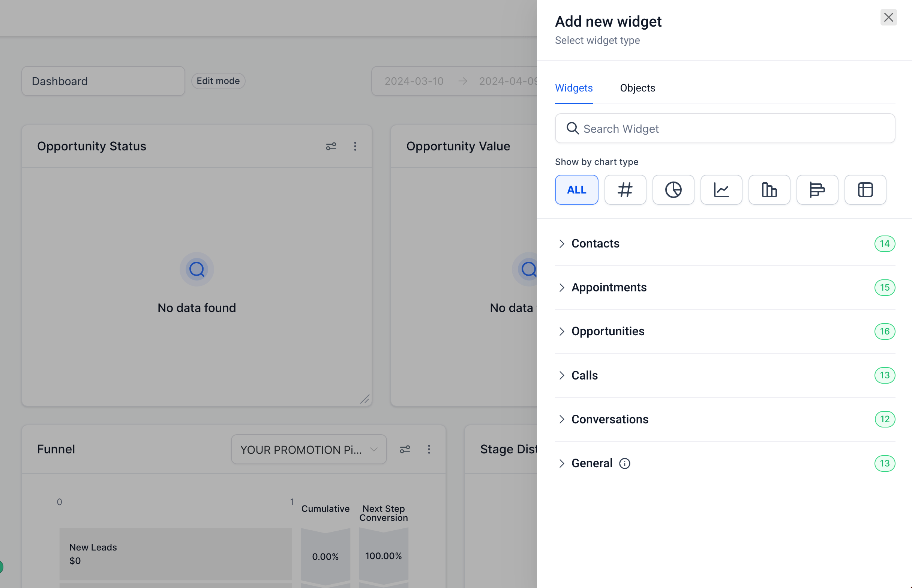Viewport: 912px width, 588px height.
Task: Select the ALL chart type filter
Action: (576, 190)
